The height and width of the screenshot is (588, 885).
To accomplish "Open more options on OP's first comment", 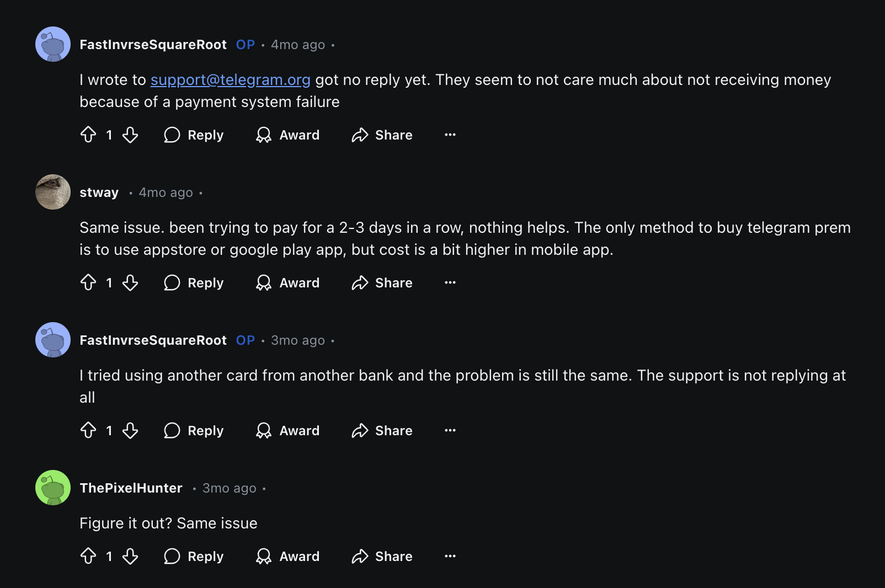I will click(450, 135).
